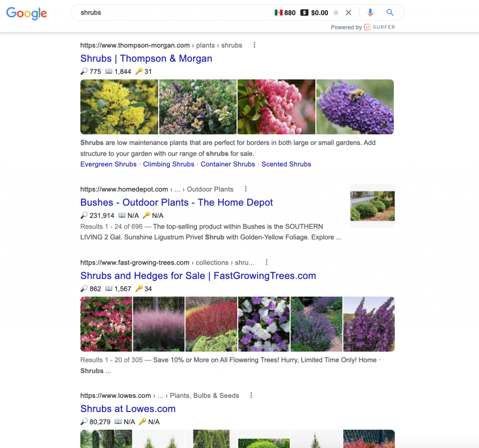Select the yellow flowering shrub thumbnail

pyautogui.click(x=119, y=107)
